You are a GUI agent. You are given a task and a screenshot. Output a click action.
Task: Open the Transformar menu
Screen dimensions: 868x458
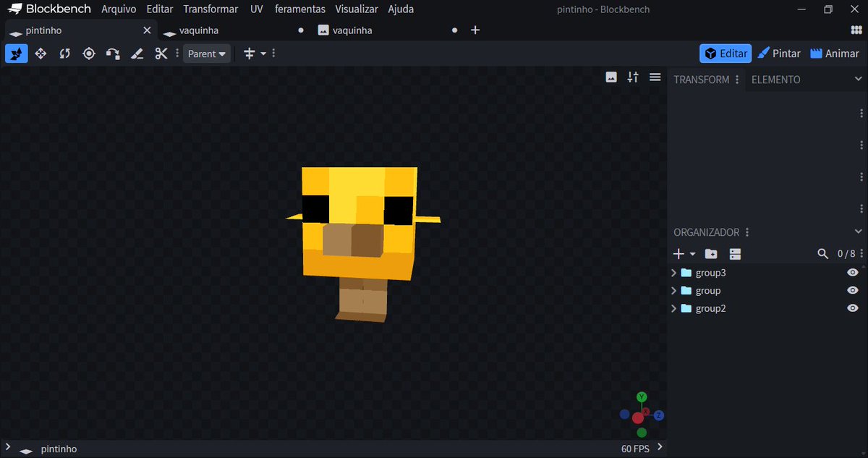pos(210,9)
